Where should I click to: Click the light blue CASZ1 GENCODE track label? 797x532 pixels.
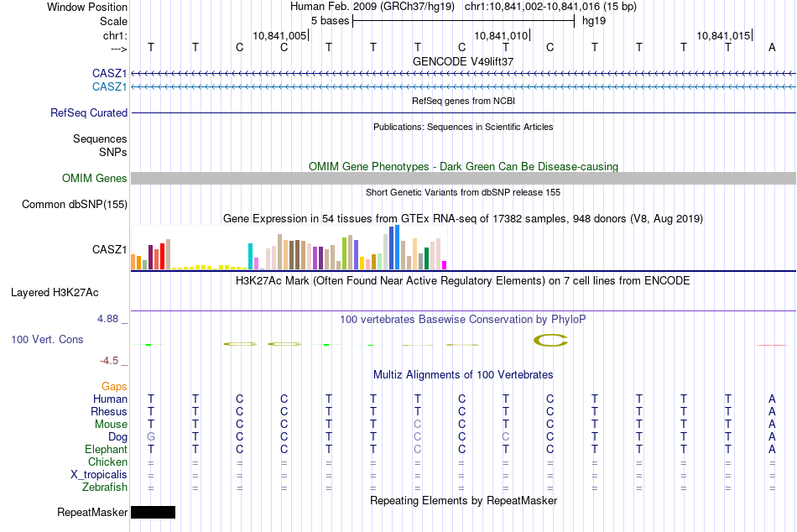tap(109, 87)
